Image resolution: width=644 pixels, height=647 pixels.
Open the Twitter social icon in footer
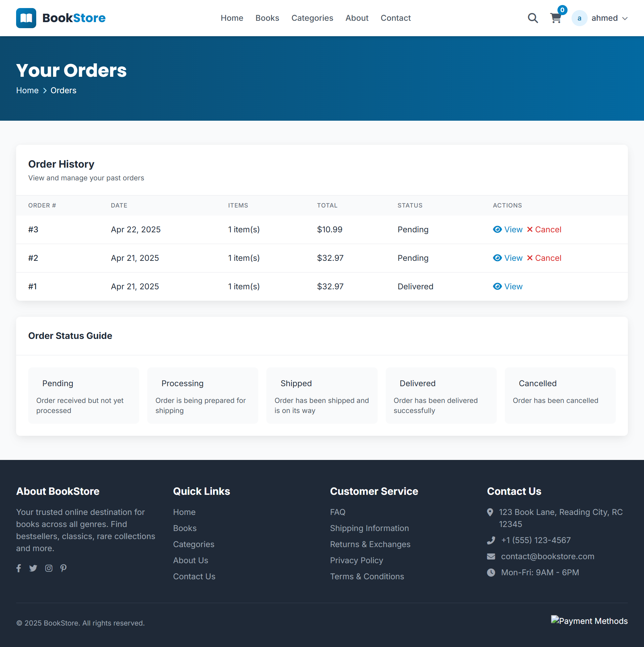pyautogui.click(x=33, y=568)
